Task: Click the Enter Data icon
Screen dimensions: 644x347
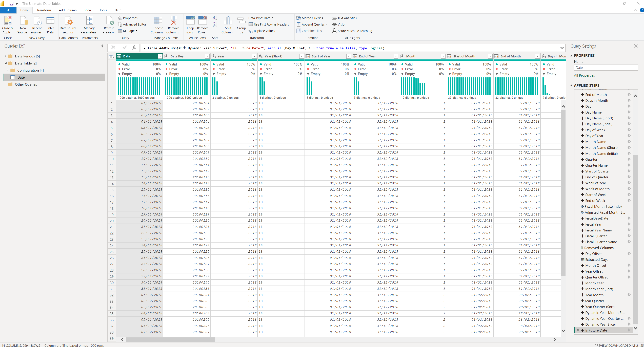Action: tap(50, 20)
